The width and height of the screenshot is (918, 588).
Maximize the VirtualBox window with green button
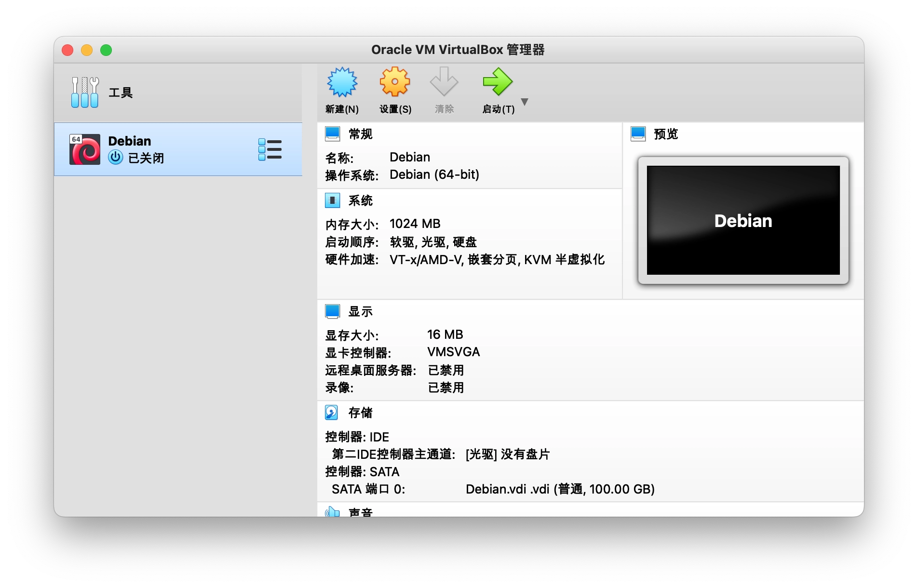[106, 50]
